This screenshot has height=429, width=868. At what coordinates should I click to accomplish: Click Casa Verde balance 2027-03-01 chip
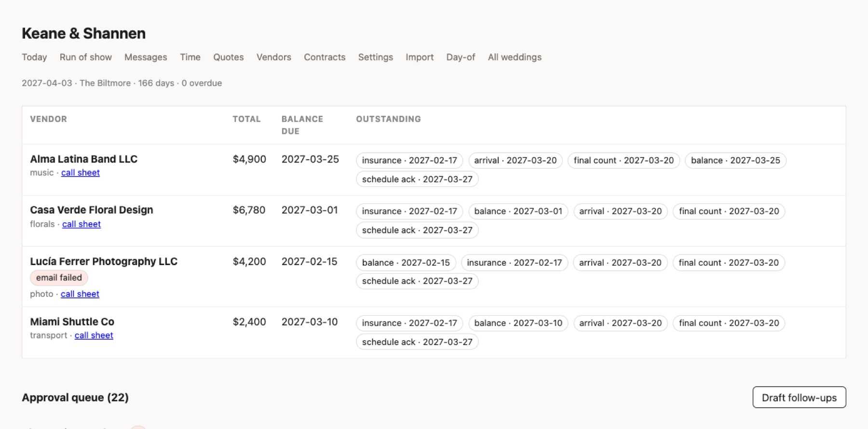[x=518, y=211]
